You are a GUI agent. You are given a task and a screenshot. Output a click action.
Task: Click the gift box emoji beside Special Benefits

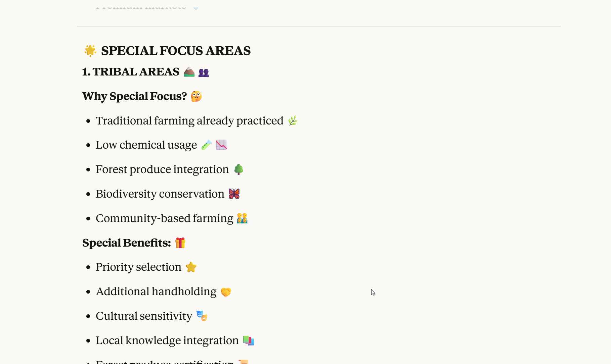click(x=180, y=243)
